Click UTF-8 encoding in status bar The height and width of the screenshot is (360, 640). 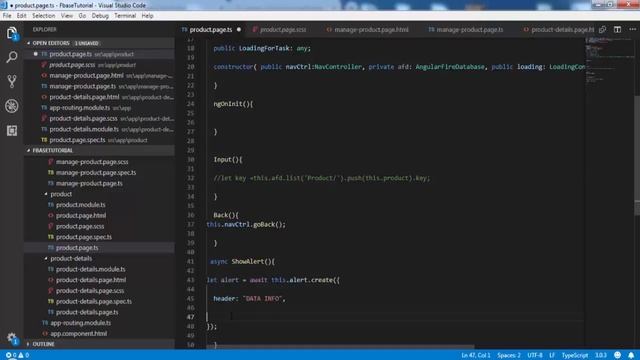(535, 355)
